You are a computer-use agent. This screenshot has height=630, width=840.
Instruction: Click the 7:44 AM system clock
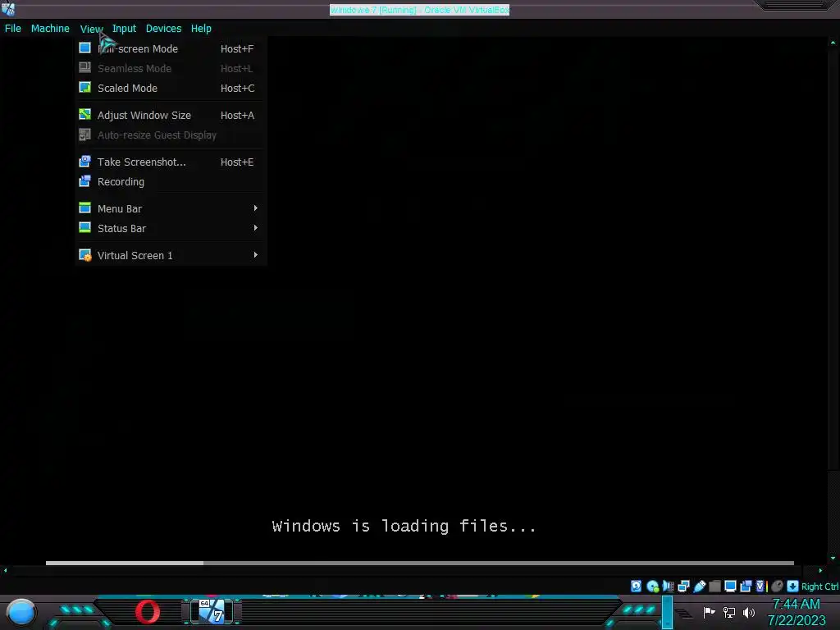[x=796, y=605]
